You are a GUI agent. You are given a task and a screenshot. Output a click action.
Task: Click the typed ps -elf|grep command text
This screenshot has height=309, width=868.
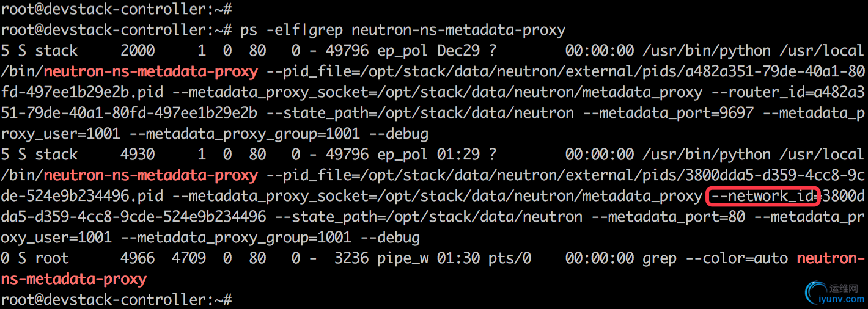(403, 29)
